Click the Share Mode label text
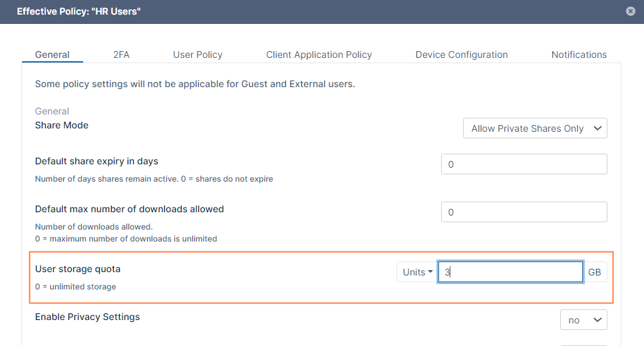The width and height of the screenshot is (644, 346). coord(62,125)
